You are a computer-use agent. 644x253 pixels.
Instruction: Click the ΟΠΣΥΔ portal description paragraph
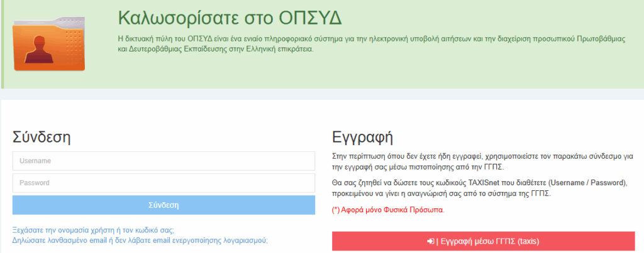click(371, 44)
